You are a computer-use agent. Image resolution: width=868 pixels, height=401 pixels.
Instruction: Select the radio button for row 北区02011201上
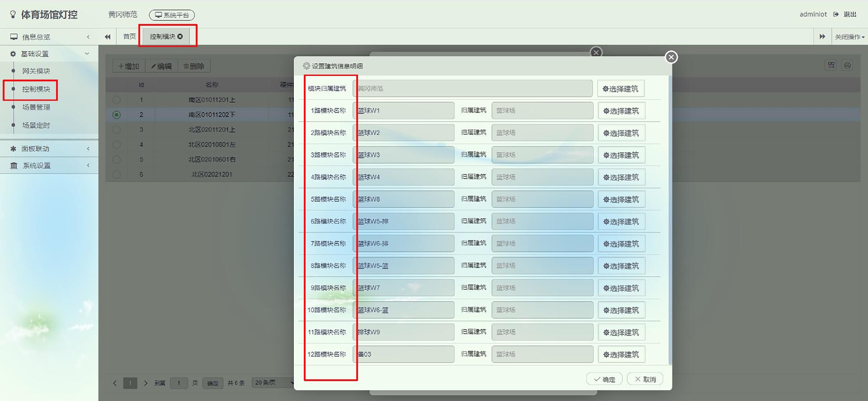(x=117, y=130)
